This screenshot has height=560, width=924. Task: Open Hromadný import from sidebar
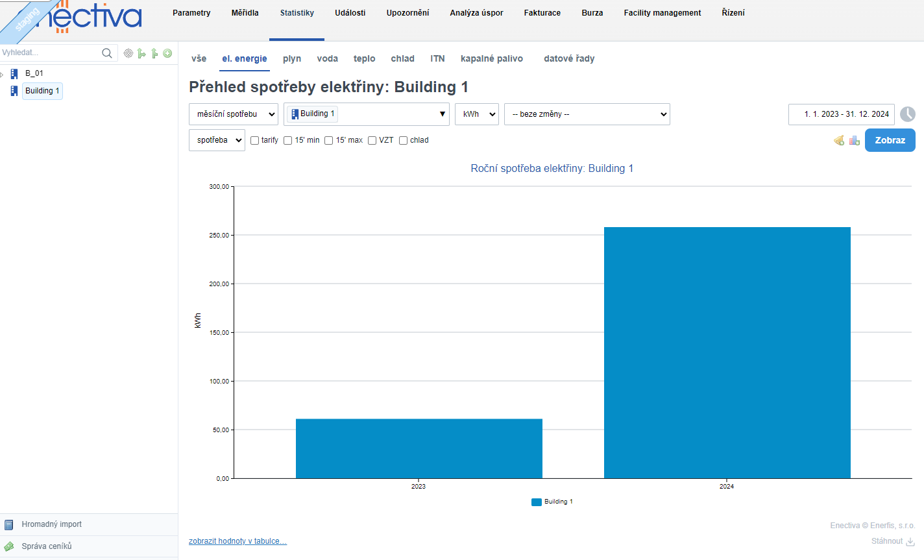click(x=52, y=524)
